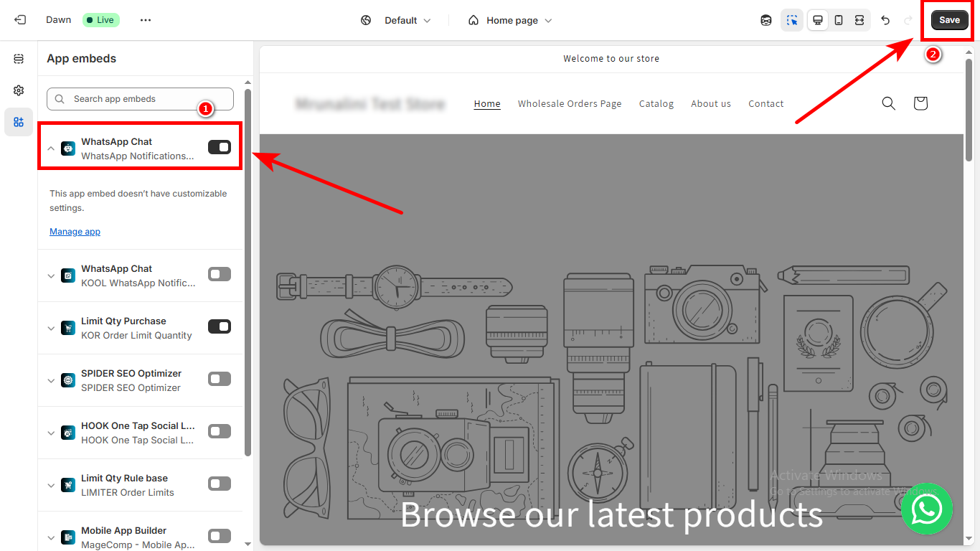Expand the Limit Qty Rule base embed
The height and width of the screenshot is (551, 980).
(51, 485)
